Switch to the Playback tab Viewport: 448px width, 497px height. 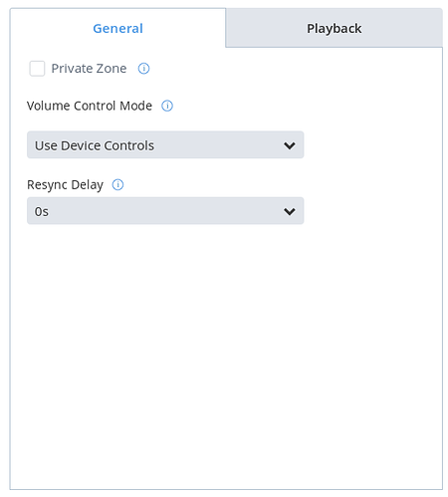[334, 28]
